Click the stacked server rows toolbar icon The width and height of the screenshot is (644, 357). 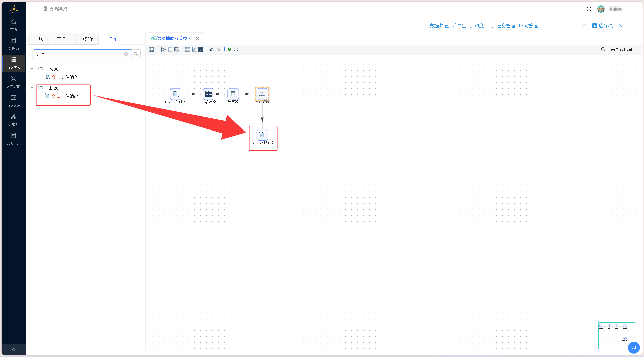(187, 50)
